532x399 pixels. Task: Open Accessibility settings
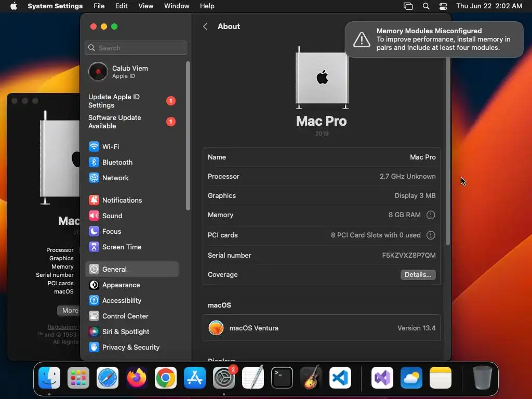coord(131,301)
